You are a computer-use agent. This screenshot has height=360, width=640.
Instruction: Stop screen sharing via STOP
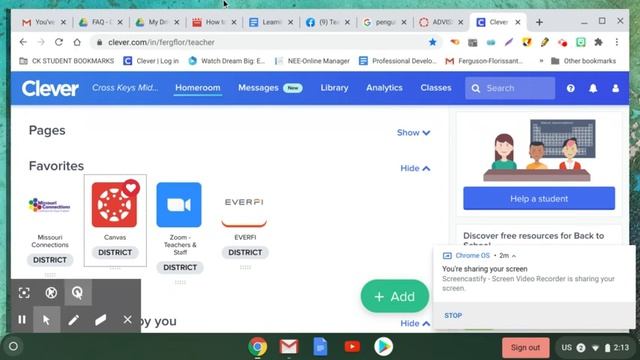[x=453, y=316]
